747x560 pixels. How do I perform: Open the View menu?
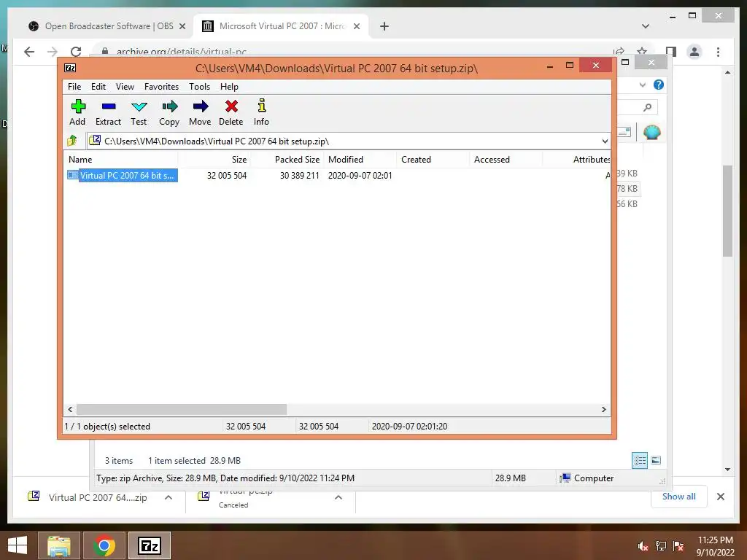pos(125,87)
